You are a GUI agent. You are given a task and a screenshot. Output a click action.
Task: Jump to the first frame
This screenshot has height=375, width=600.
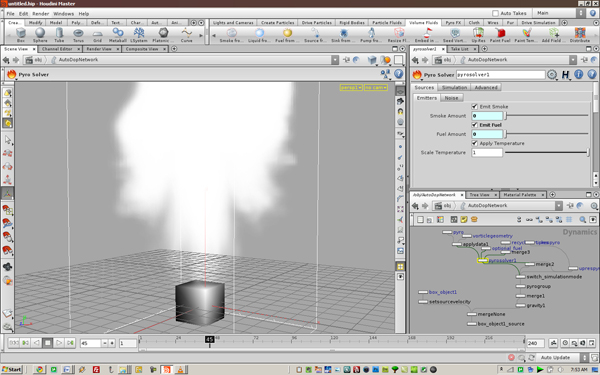point(14,342)
